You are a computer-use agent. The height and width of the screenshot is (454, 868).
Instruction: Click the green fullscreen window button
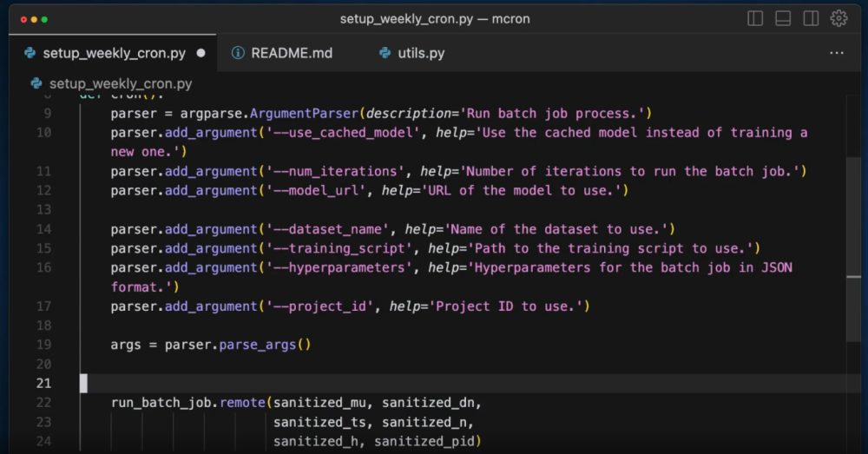(44, 19)
